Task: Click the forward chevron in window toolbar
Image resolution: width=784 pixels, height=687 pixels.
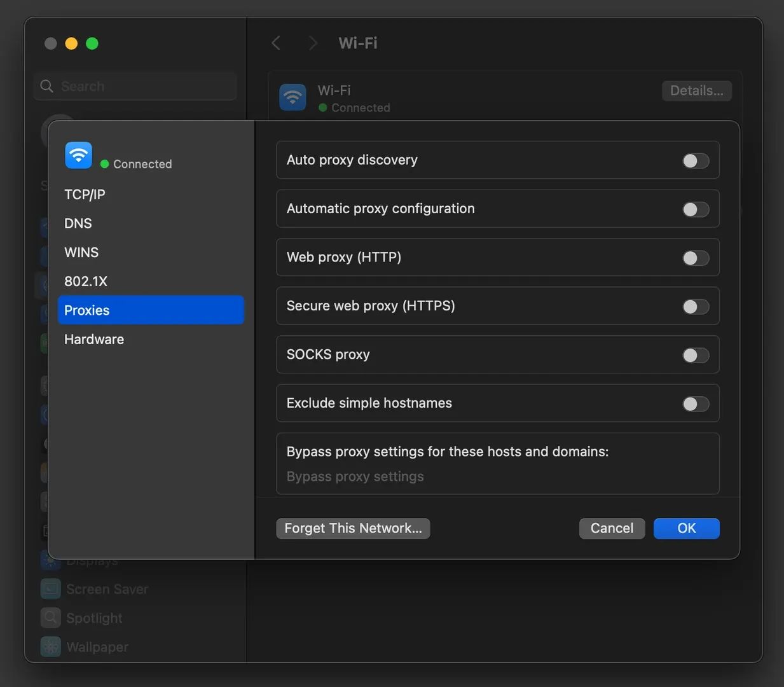Action: pos(312,43)
